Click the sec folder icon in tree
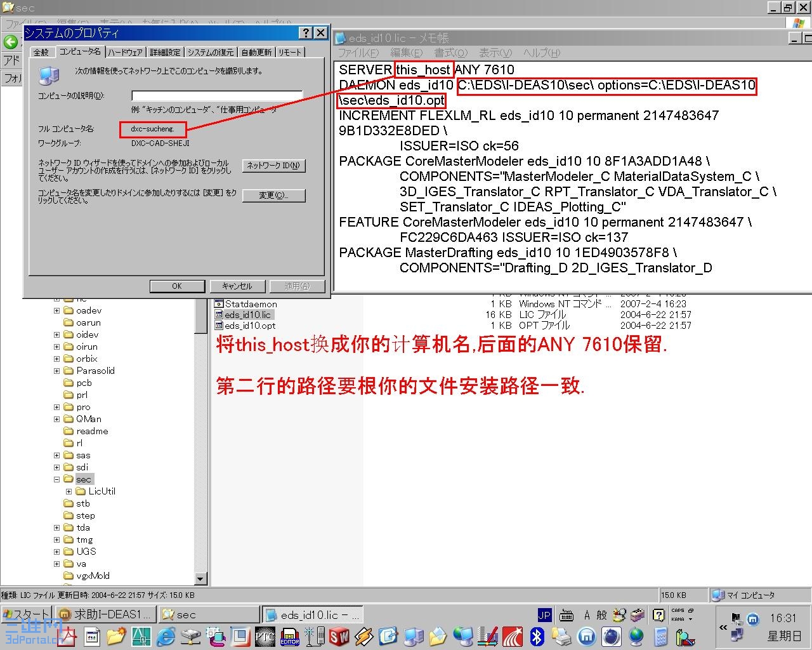 tap(69, 479)
